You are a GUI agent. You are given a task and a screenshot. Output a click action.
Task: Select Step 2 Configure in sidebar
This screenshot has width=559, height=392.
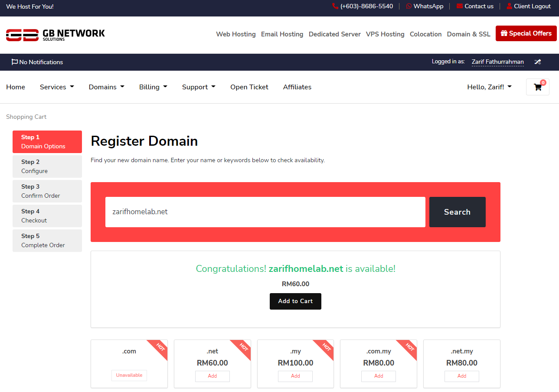47,167
